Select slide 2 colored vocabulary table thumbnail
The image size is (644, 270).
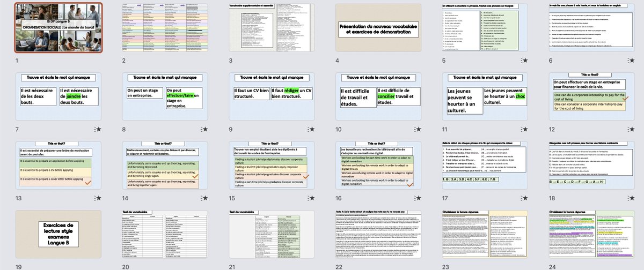click(x=165, y=28)
